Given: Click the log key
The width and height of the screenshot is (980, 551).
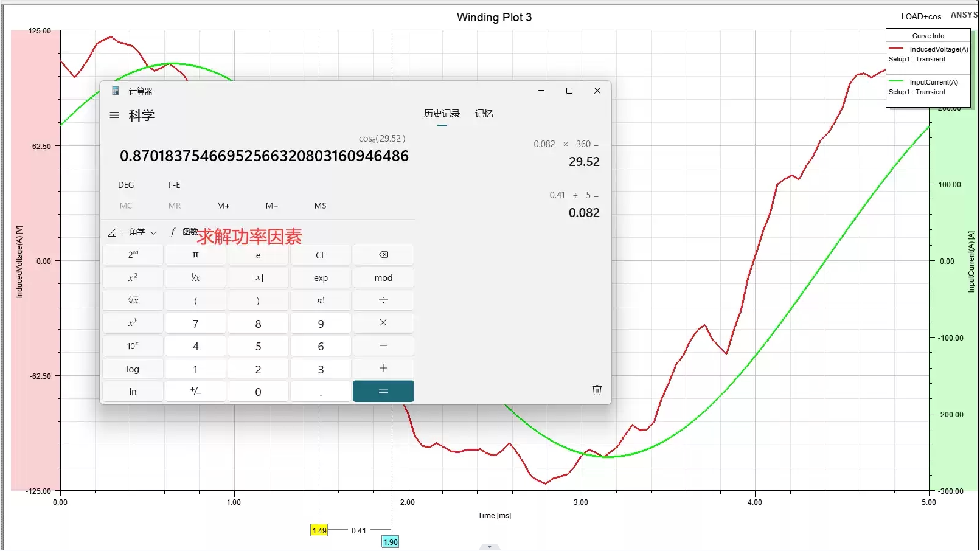Looking at the screenshot, I should pyautogui.click(x=133, y=369).
